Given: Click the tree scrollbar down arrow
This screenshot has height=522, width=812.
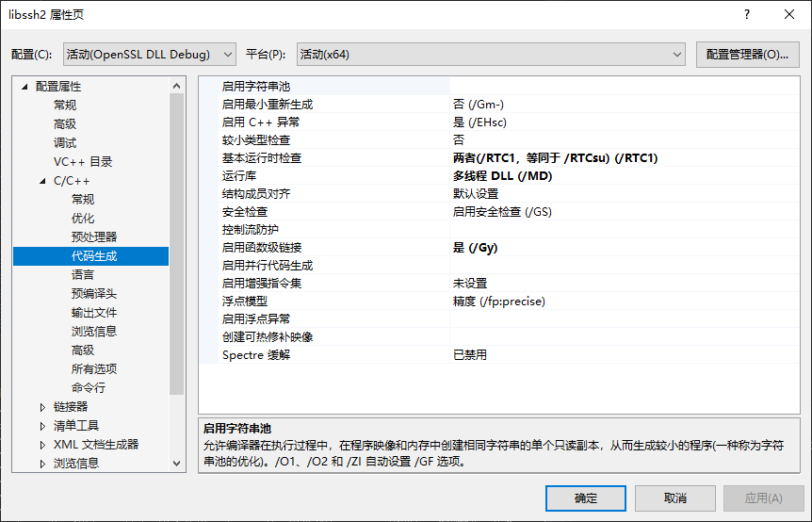Looking at the screenshot, I should pyautogui.click(x=176, y=463).
